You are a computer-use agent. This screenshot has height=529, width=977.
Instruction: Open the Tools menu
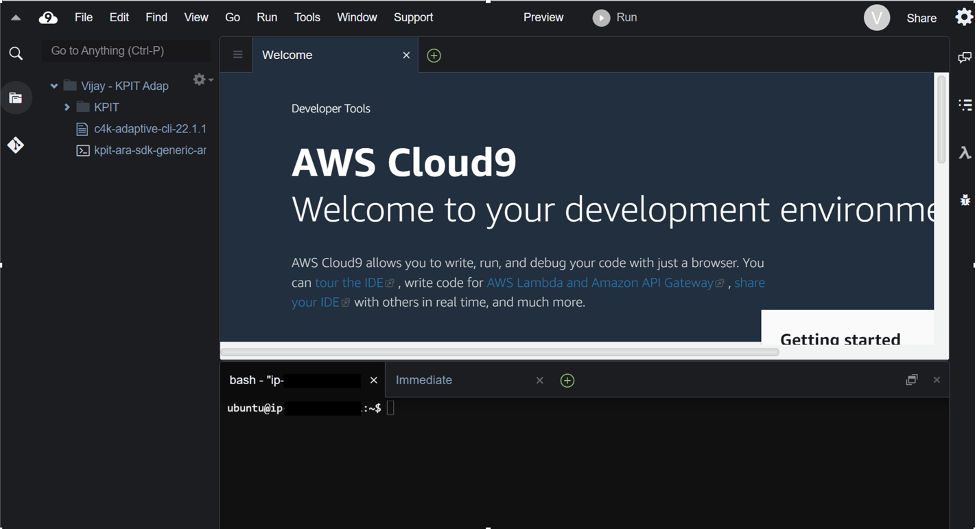[x=307, y=17]
